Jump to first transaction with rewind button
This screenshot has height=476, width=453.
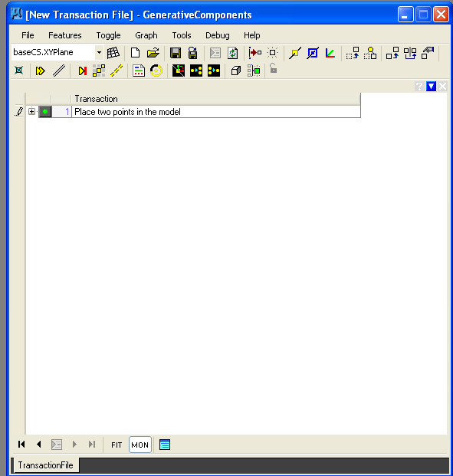coord(21,445)
